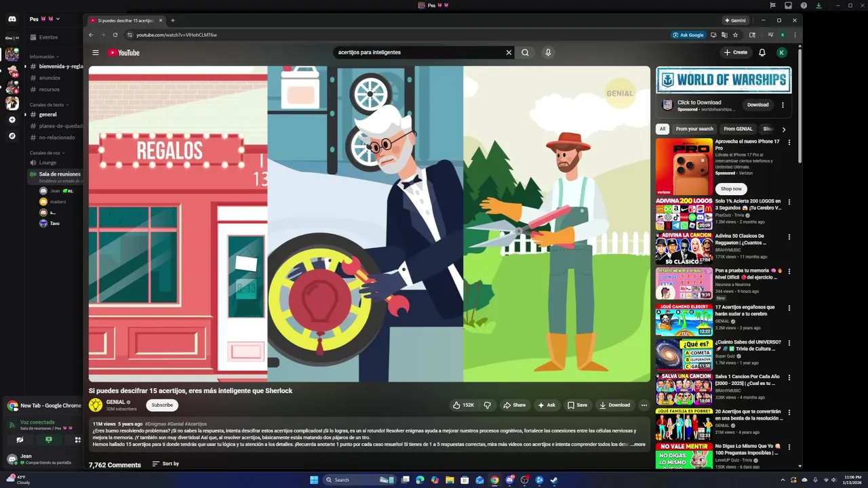The width and height of the screenshot is (868, 488).
Task: Reload the page in Chrome
Action: pos(115,35)
